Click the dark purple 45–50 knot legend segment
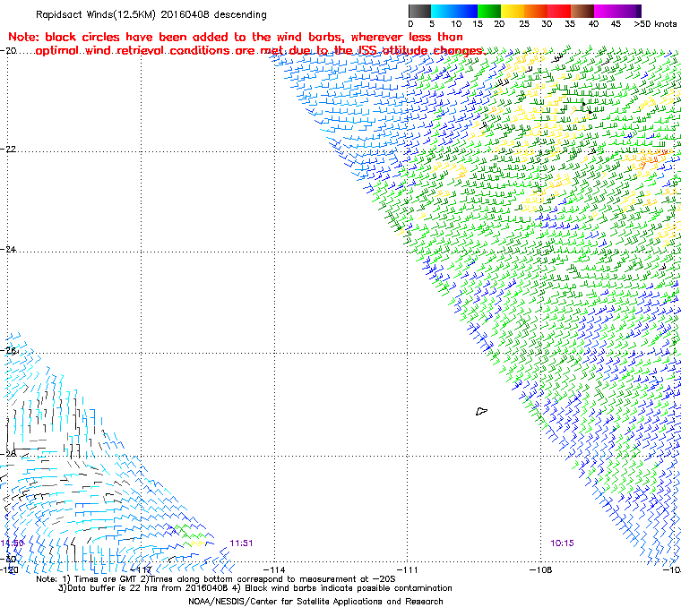681x616 pixels. pyautogui.click(x=629, y=11)
